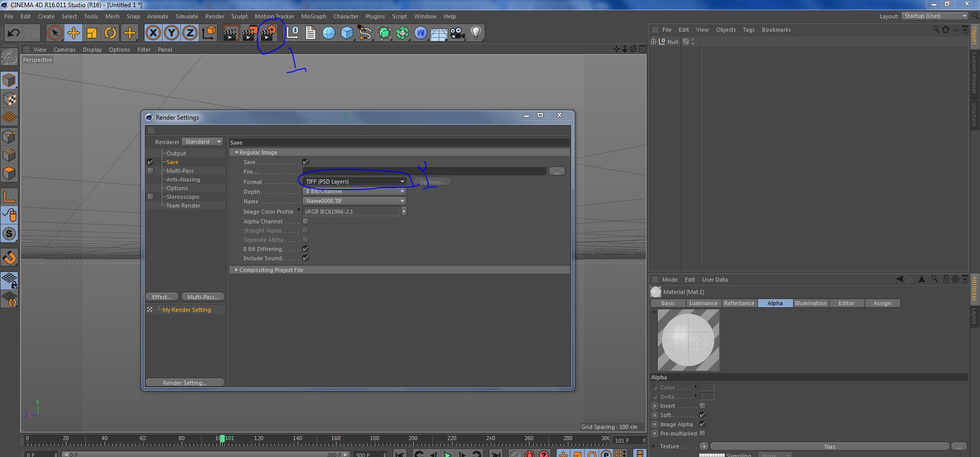The width and height of the screenshot is (980, 457).
Task: Open the Cameras viewport menu
Action: (x=64, y=50)
